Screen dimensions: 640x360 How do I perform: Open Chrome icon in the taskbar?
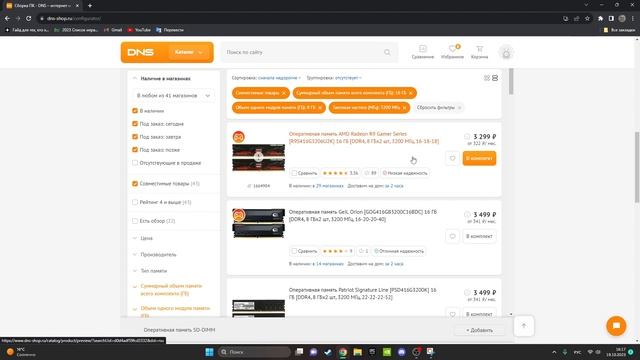point(343,352)
